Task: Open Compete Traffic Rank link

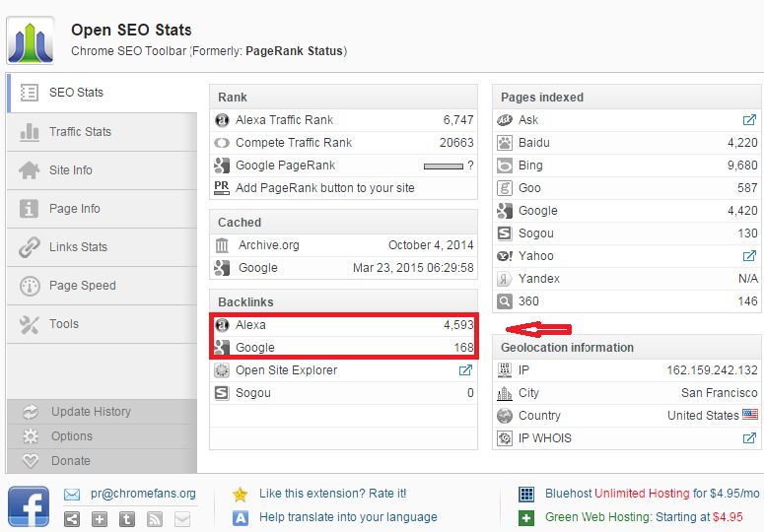Action: point(294,143)
